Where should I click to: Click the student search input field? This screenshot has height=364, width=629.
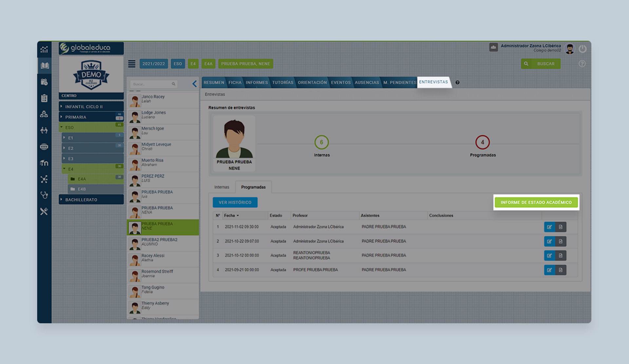(154, 84)
